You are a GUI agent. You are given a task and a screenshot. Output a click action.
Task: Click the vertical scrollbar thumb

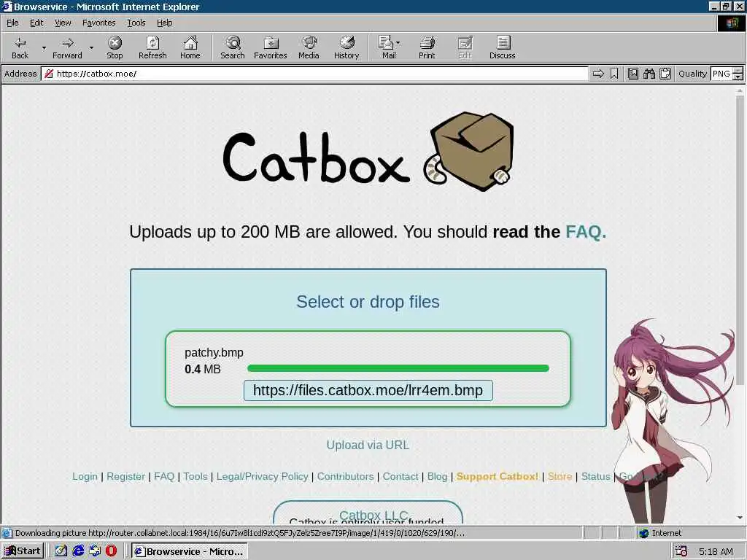740,241
